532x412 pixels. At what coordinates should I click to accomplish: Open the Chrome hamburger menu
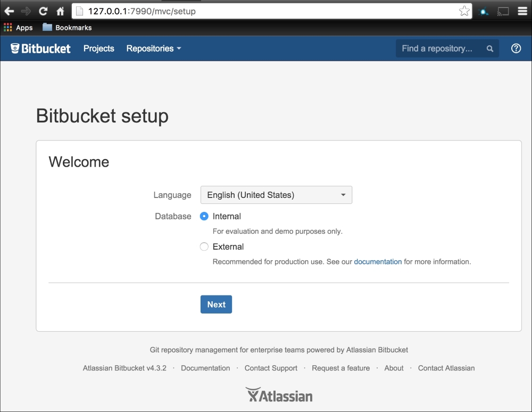pyautogui.click(x=522, y=11)
